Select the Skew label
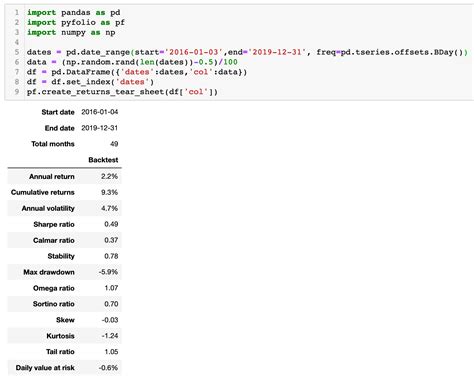Screen dimensions: 474x376 click(65, 320)
